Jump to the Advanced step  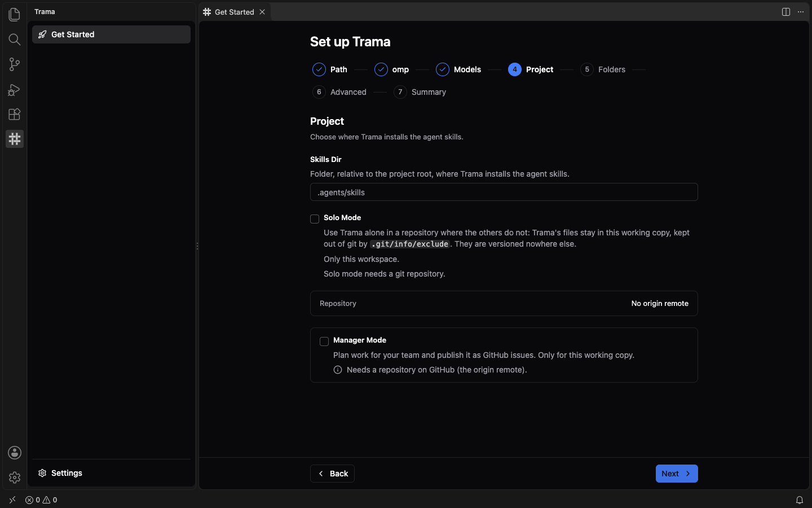tap(339, 92)
